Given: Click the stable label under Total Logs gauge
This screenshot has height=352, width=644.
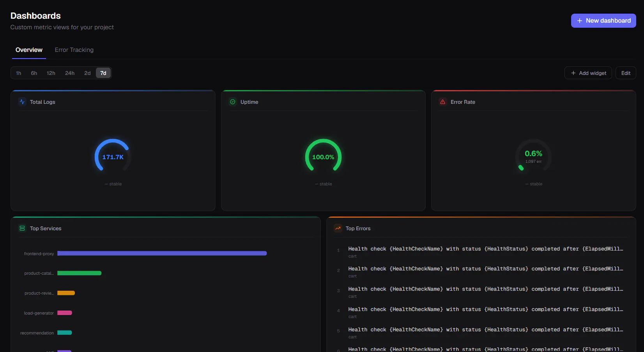Looking at the screenshot, I should coord(113,184).
